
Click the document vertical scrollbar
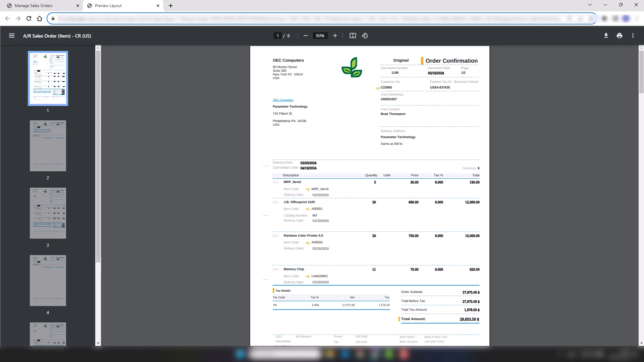point(641,72)
